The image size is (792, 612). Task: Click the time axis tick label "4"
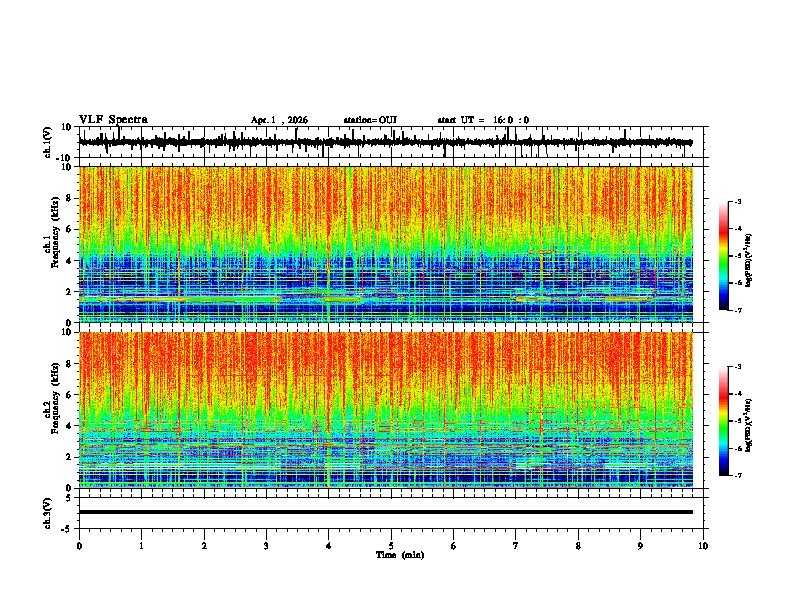[x=329, y=546]
